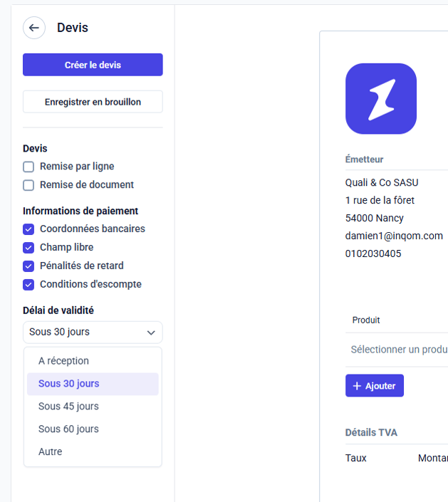Click the back arrow icon
The width and height of the screenshot is (448, 502).
pyautogui.click(x=34, y=28)
